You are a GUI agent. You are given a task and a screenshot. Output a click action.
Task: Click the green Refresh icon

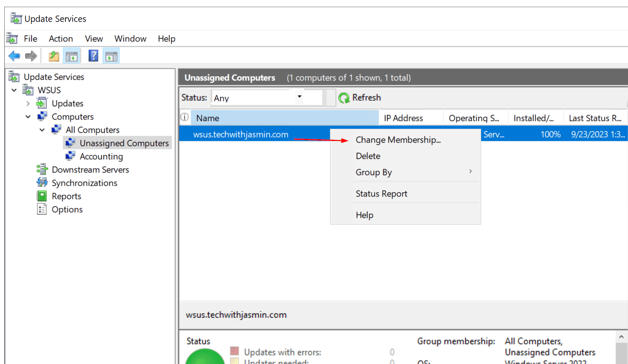click(344, 98)
